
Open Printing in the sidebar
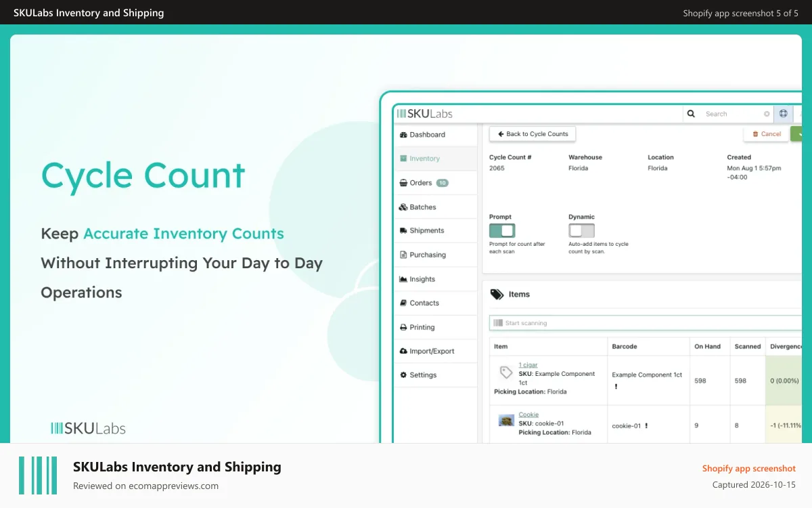[435, 327]
